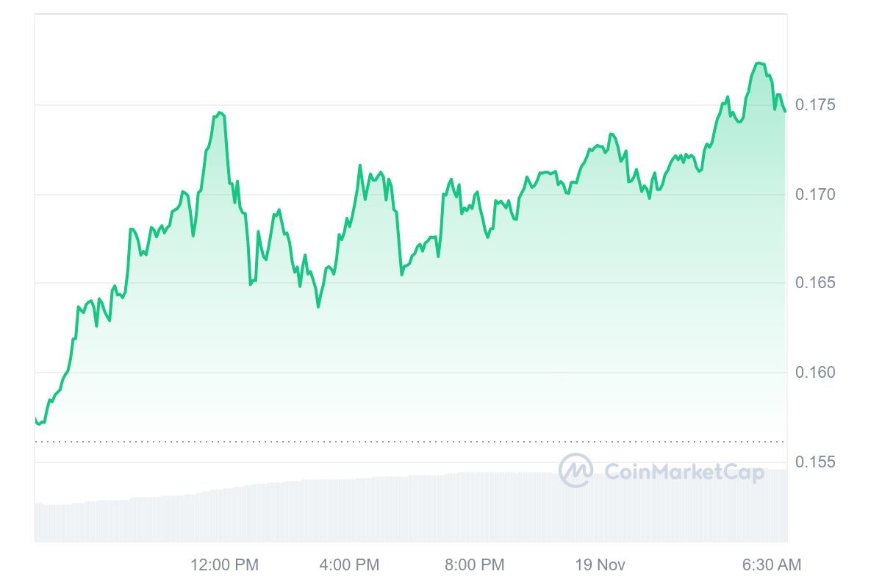Click the price peak near 12:00 PM
The height and width of the screenshot is (588, 882).
point(219,113)
